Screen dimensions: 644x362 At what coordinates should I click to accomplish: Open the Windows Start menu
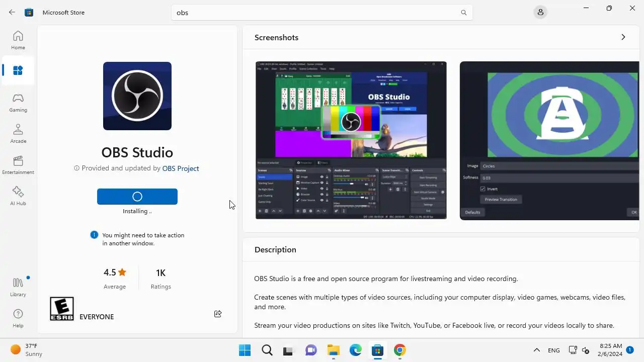click(x=245, y=350)
